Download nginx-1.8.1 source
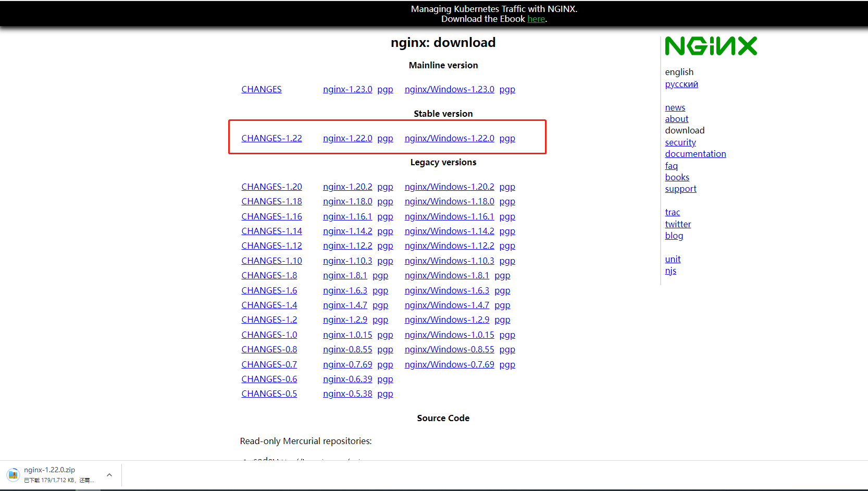Viewport: 868px width, 491px height. pyautogui.click(x=345, y=275)
